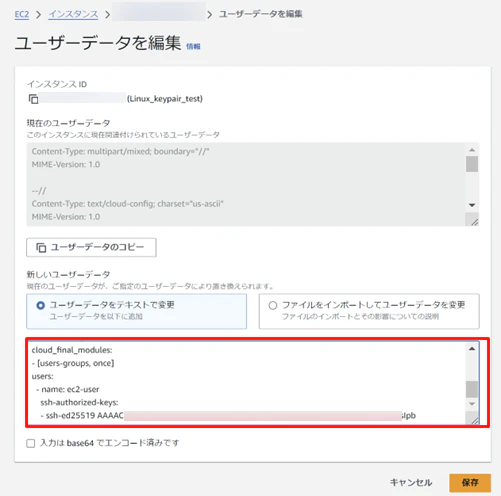
Task: Click the 'cloud_final_modules:' line
Action: 72,350
